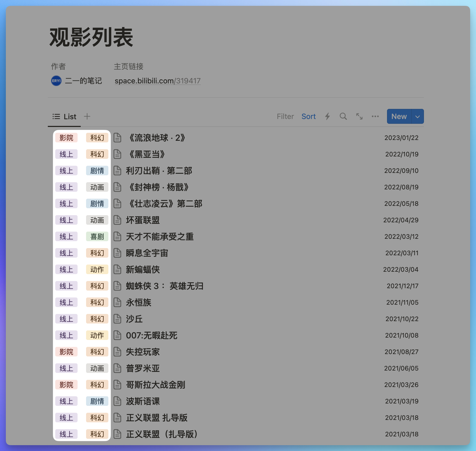Click the + icon to add a view
This screenshot has height=451, width=476.
coord(87,116)
